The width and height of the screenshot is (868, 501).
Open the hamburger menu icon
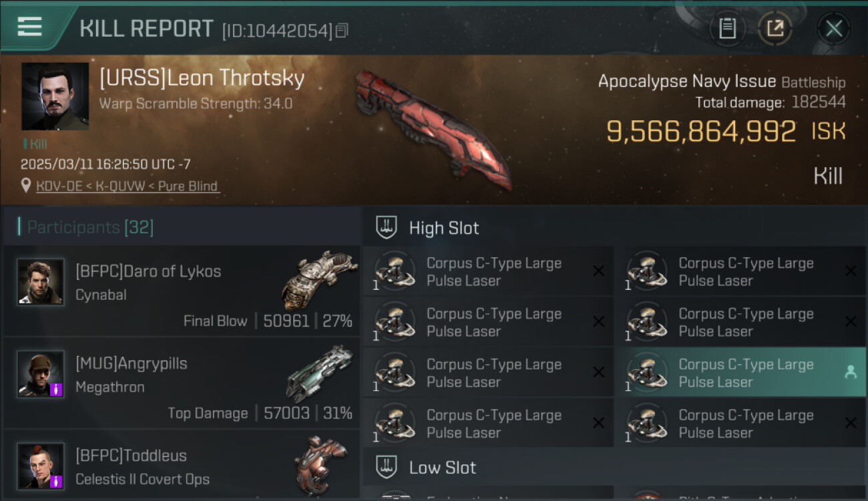(x=29, y=27)
